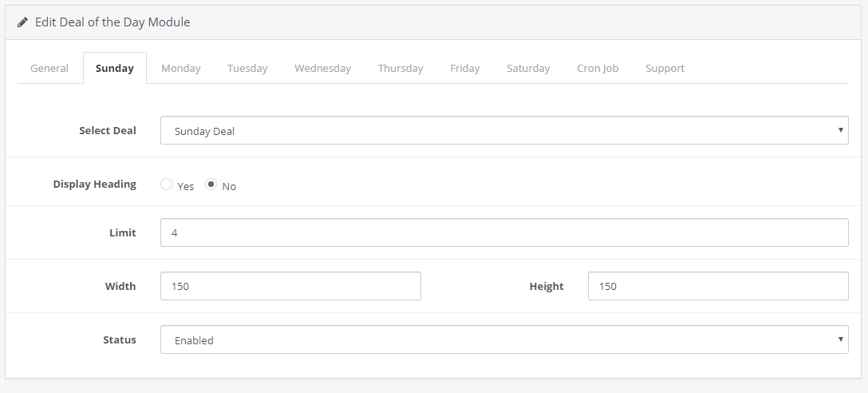Choose Yes for Display Heading
This screenshot has height=393, width=868.
[x=166, y=185]
